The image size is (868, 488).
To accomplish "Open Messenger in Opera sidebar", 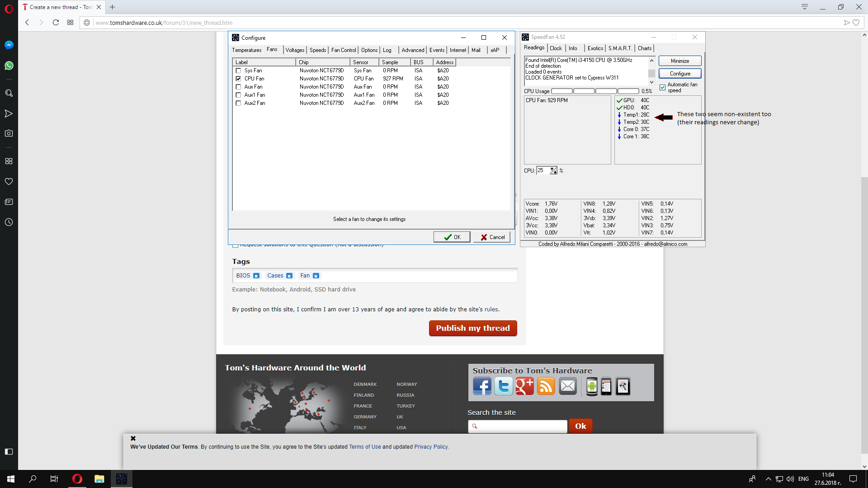I will coord(9,45).
